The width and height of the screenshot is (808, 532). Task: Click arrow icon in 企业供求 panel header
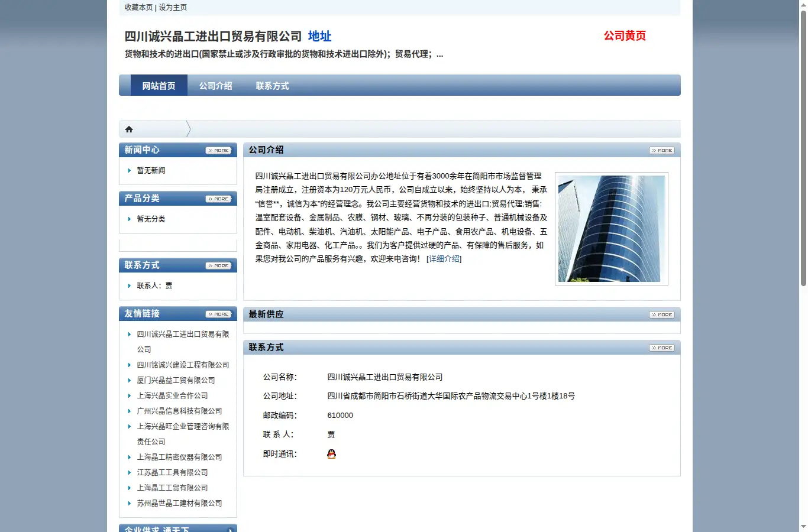point(230,530)
